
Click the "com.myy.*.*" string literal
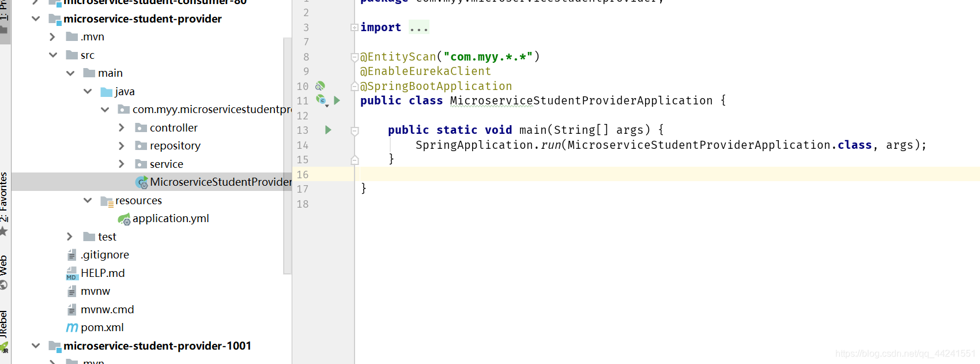coord(488,57)
